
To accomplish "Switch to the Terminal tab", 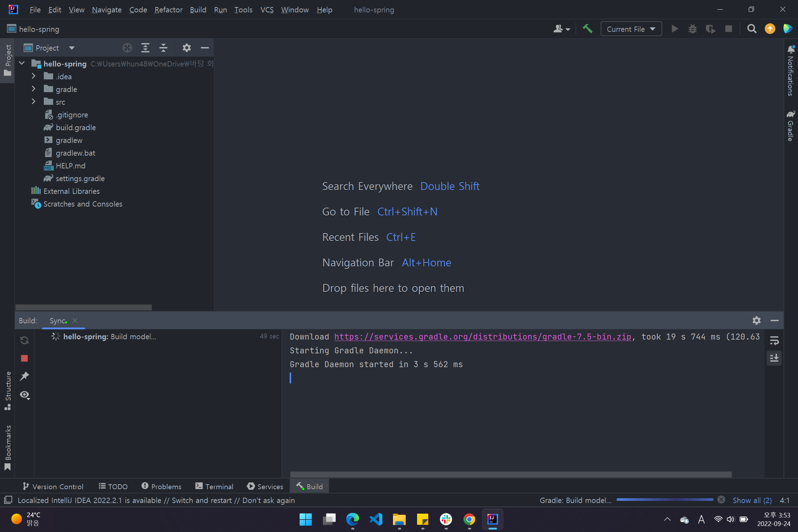I will pos(214,486).
